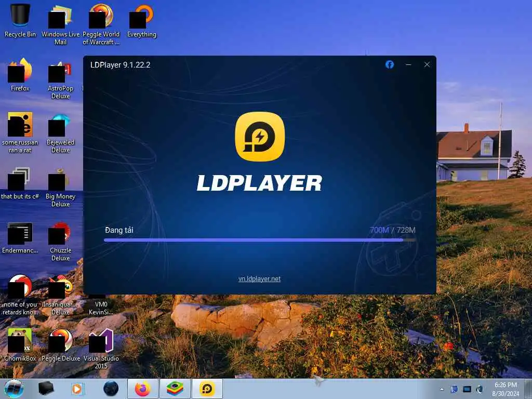The image size is (532, 399).
Task: Switch to LDPlayer taskbar button
Action: (207, 389)
